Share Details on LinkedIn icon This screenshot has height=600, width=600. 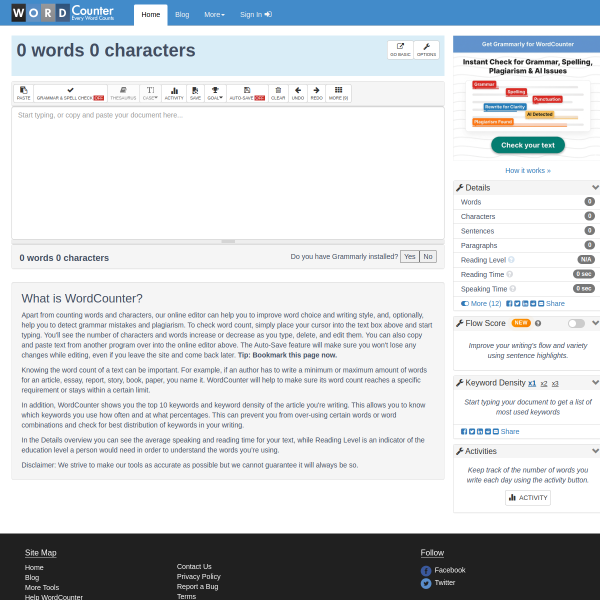(525, 303)
